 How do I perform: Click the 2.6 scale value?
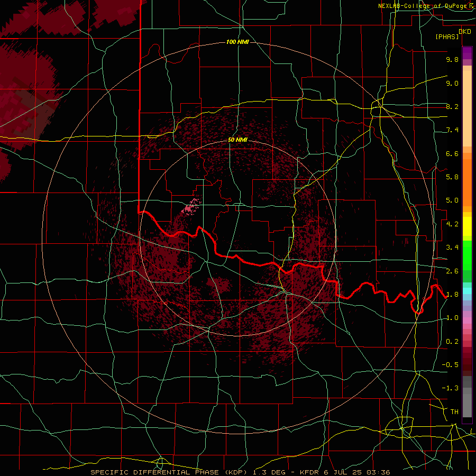click(x=452, y=271)
